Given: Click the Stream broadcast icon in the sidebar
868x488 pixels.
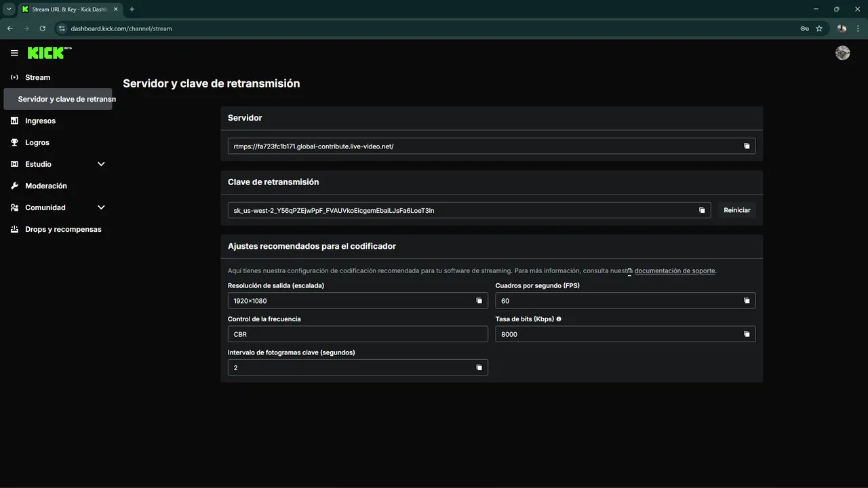Looking at the screenshot, I should [x=15, y=77].
